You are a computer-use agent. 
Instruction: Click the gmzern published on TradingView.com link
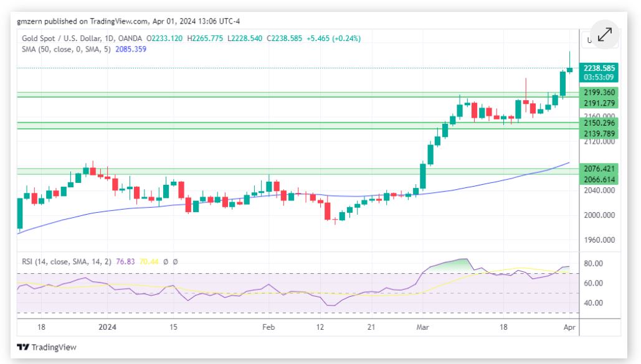[81, 21]
